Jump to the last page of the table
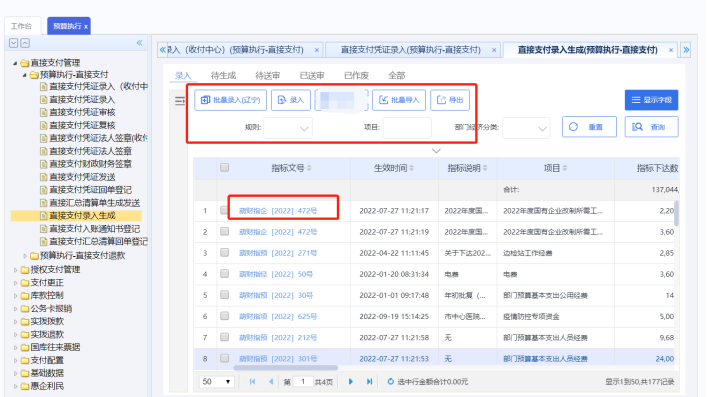This screenshot has width=707, height=397. (x=369, y=382)
